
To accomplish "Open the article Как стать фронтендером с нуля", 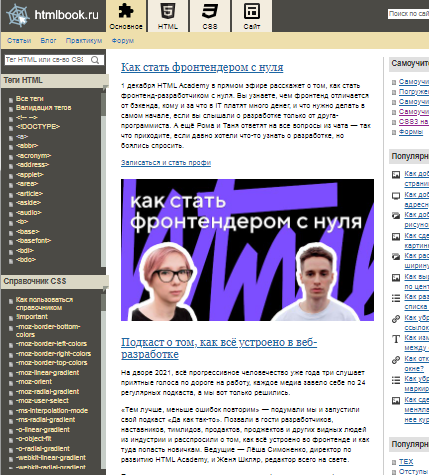I will [x=202, y=67].
